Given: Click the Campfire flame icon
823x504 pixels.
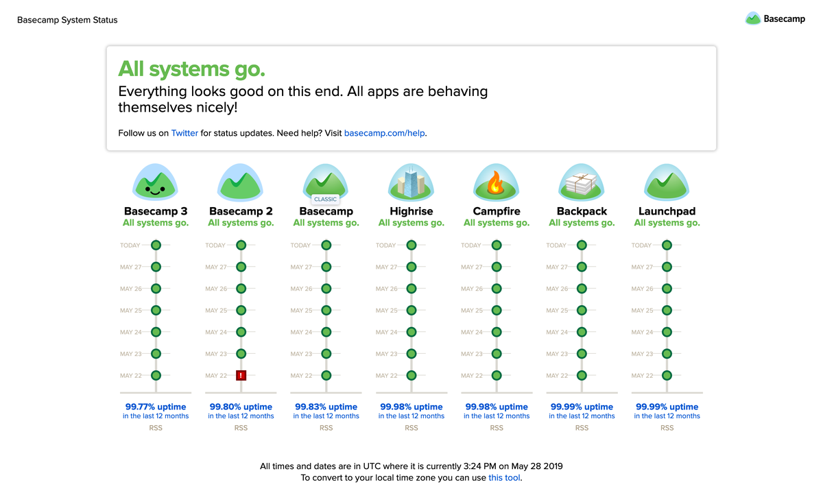Looking at the screenshot, I should [x=497, y=182].
